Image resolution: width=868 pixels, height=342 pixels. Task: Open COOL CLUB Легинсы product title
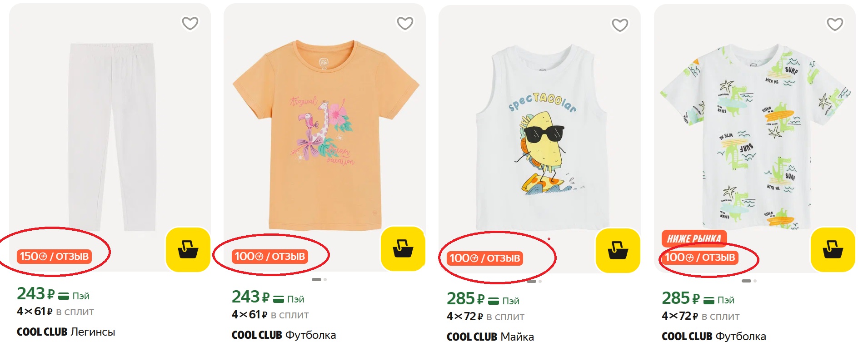tap(66, 332)
